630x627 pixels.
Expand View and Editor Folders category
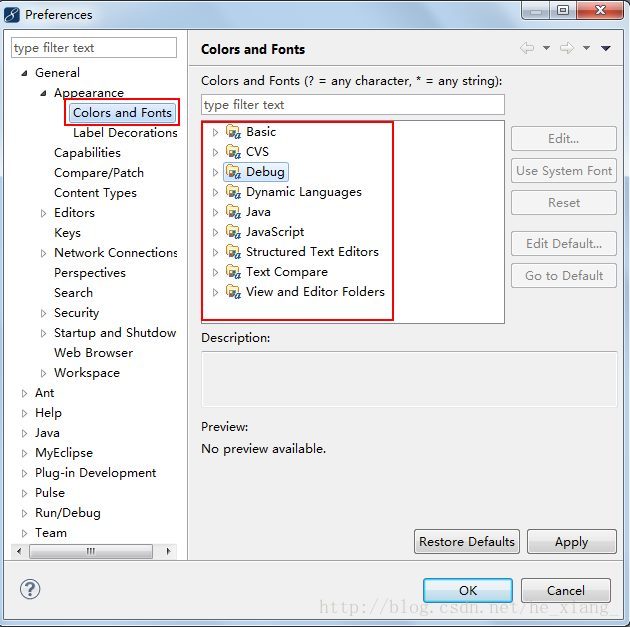click(x=215, y=292)
